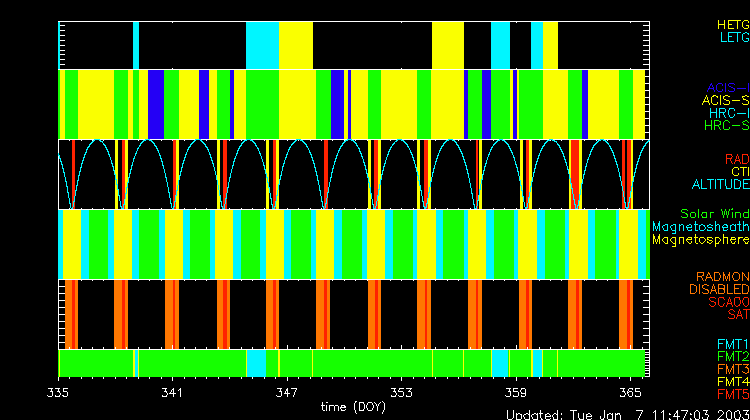The height and width of the screenshot is (420, 750).
Task: Select the HRC-S legend entry
Action: click(x=725, y=126)
